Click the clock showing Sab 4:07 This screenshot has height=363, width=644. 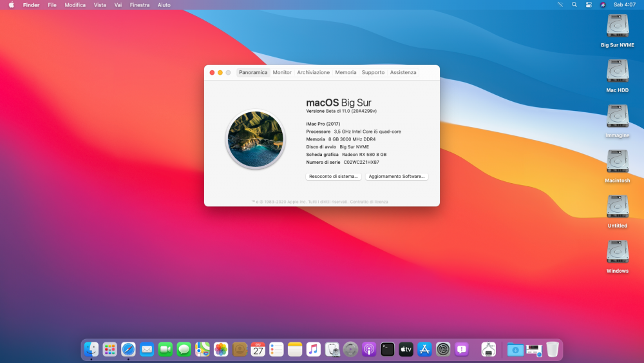point(625,5)
